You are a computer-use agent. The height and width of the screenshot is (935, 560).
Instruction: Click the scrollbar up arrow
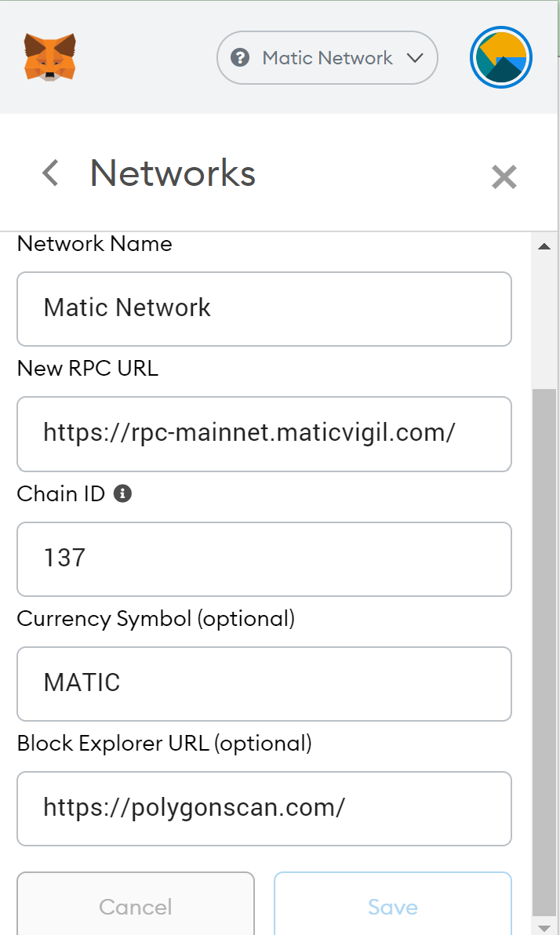545,245
